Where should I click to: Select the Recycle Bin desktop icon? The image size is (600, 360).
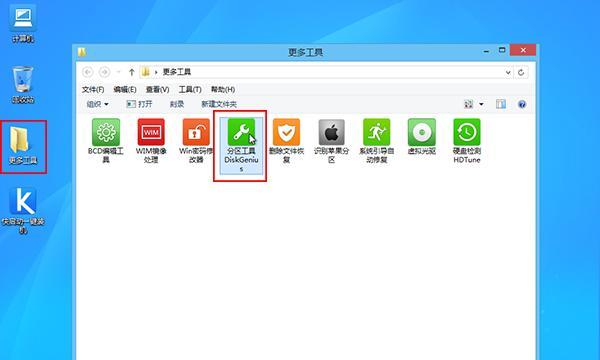(x=23, y=85)
